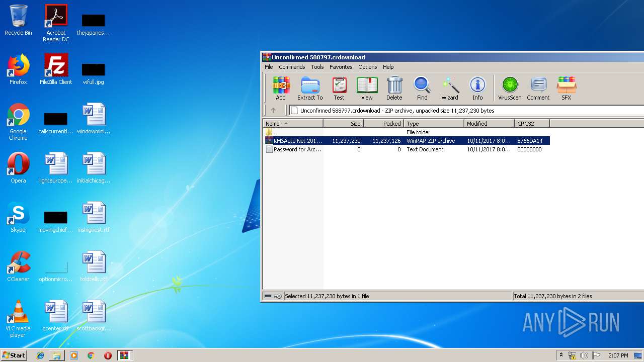
Task: Select Acrobat Reader DC desktop shortcut
Action: 56,23
